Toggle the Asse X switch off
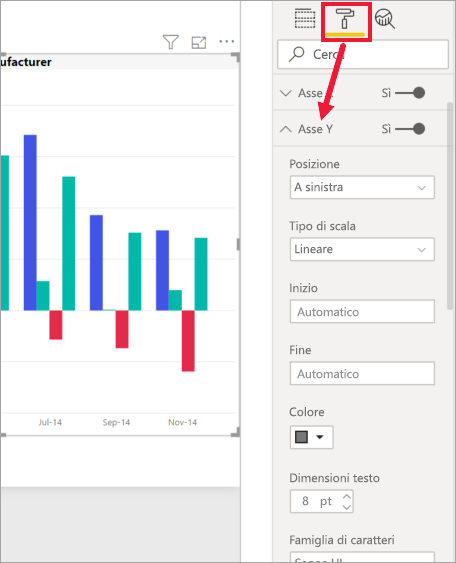The width and height of the screenshot is (456, 563). (410, 93)
